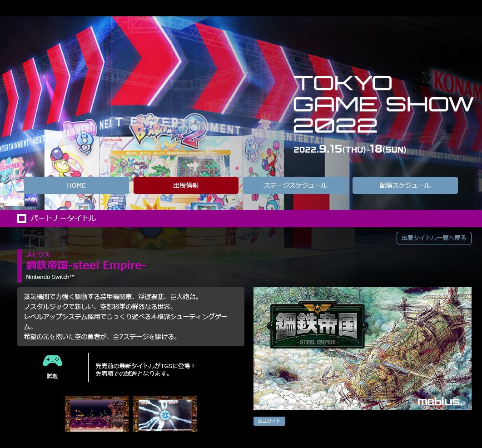482x448 pixels.
Task: Click the publisher name メビウス
Action: tap(38, 254)
